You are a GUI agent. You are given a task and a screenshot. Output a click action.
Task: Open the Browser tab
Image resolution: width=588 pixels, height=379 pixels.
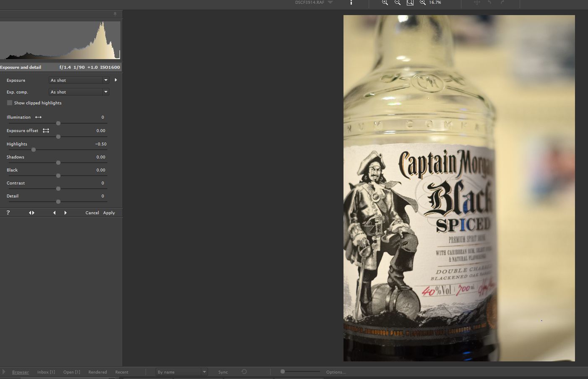(x=21, y=372)
